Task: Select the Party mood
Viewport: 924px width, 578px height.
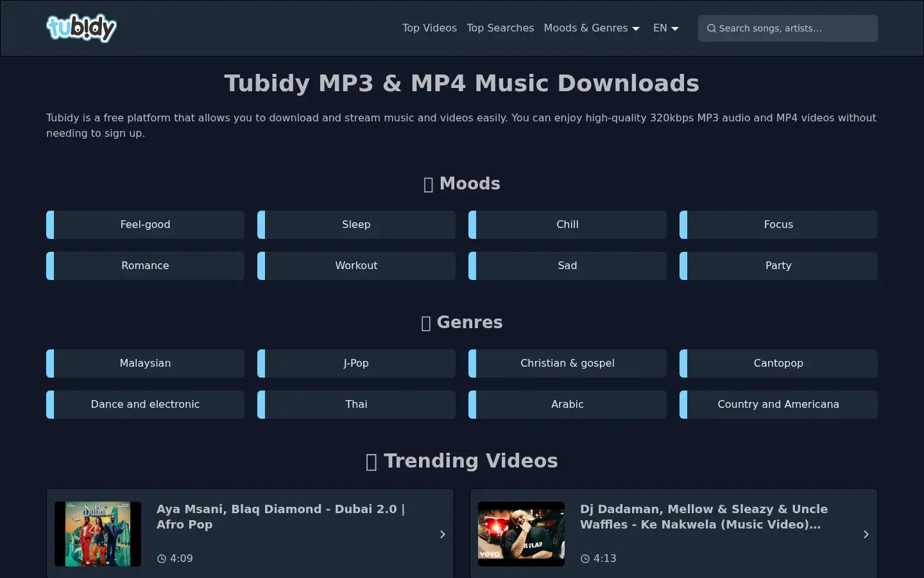Action: click(778, 266)
